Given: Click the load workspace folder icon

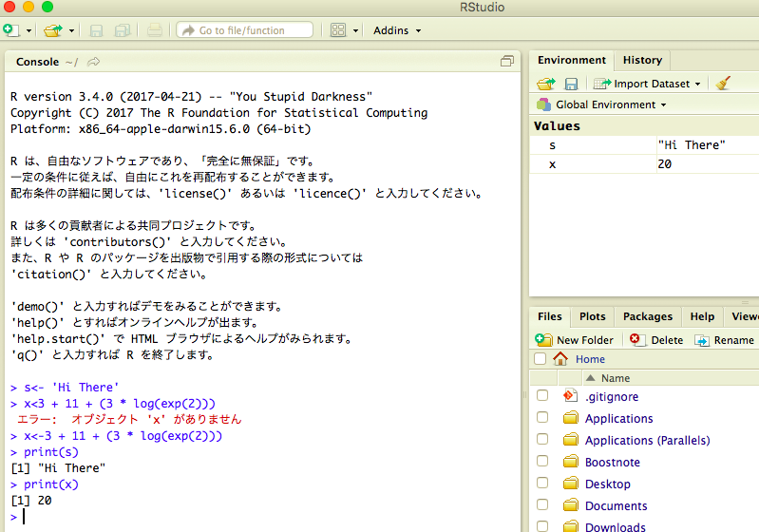Looking at the screenshot, I should click(x=546, y=84).
